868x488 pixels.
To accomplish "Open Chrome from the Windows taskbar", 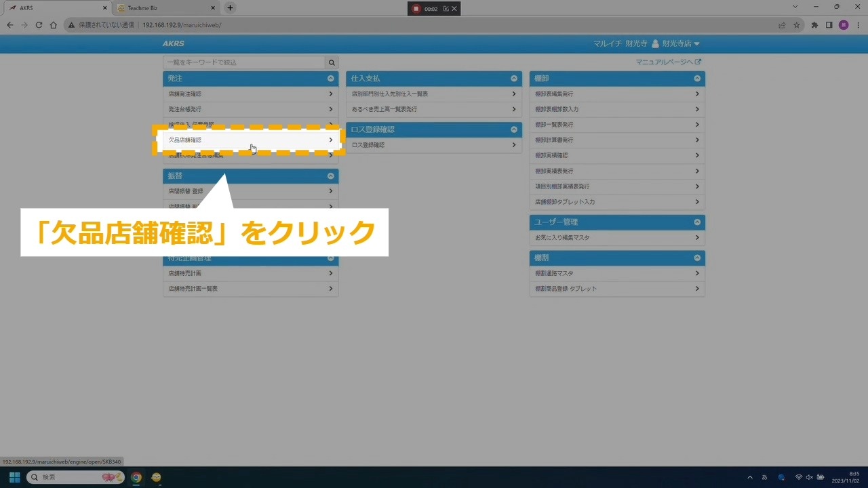I will (x=136, y=477).
